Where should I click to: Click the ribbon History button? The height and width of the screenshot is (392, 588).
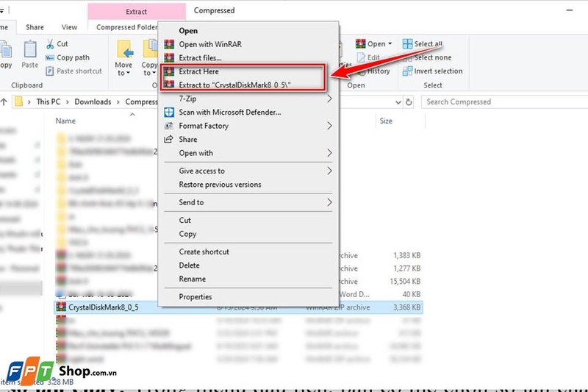coord(374,71)
